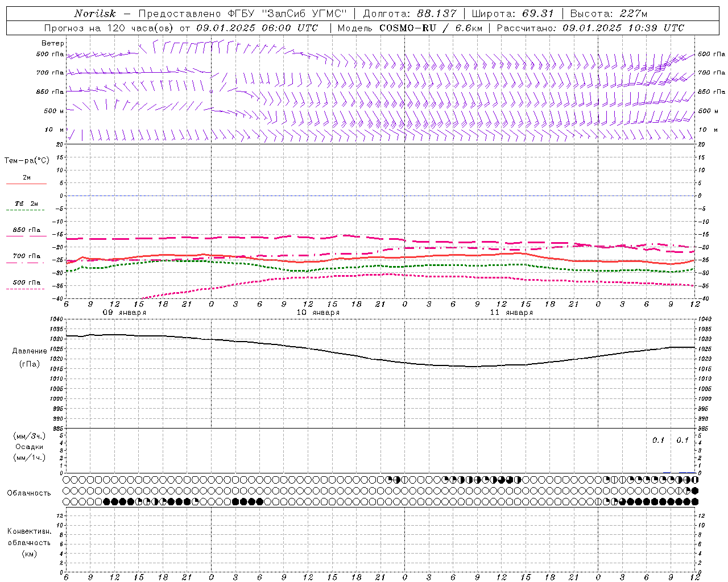
Task: Click the Долгота: 88.137 value
Action: tap(409, 14)
